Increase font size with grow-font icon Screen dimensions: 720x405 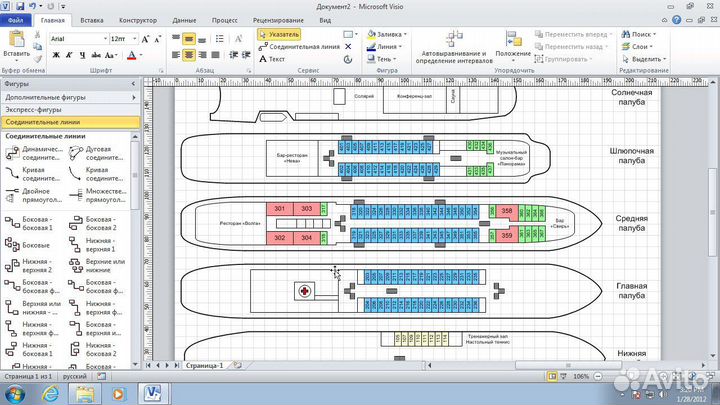(145, 39)
